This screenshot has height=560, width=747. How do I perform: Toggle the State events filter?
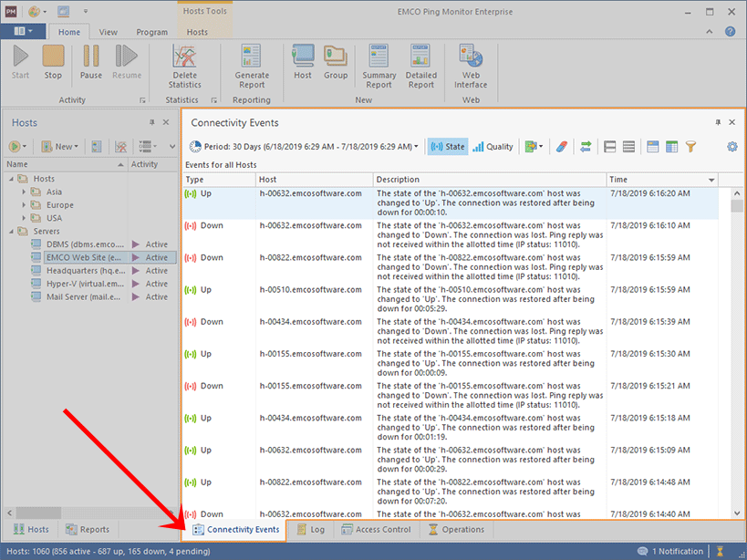click(x=447, y=147)
